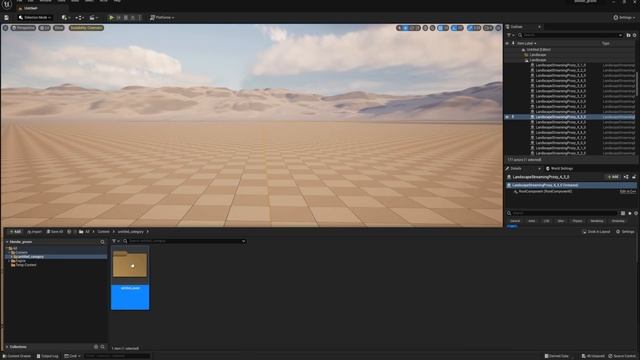The width and height of the screenshot is (640, 360).
Task: Click the Outliner search field
Action: (x=571, y=35)
